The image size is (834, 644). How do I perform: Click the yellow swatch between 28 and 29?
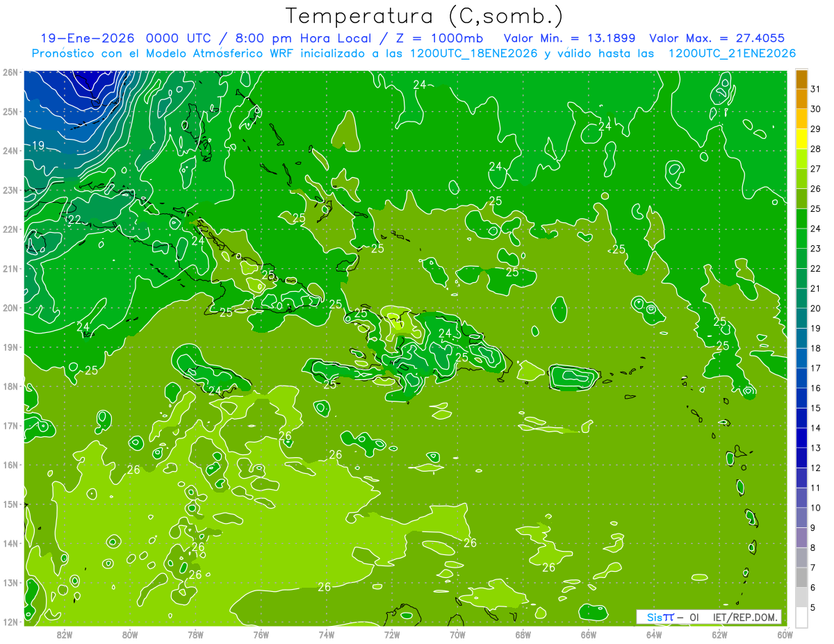[801, 139]
